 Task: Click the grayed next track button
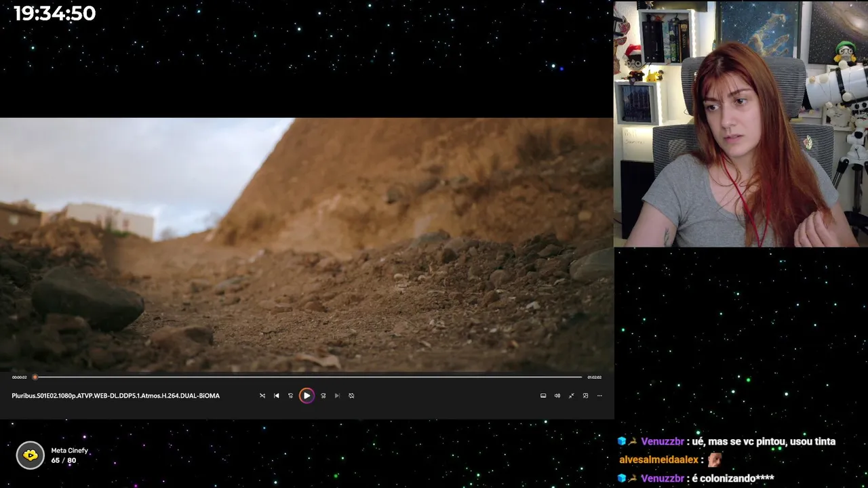click(337, 396)
